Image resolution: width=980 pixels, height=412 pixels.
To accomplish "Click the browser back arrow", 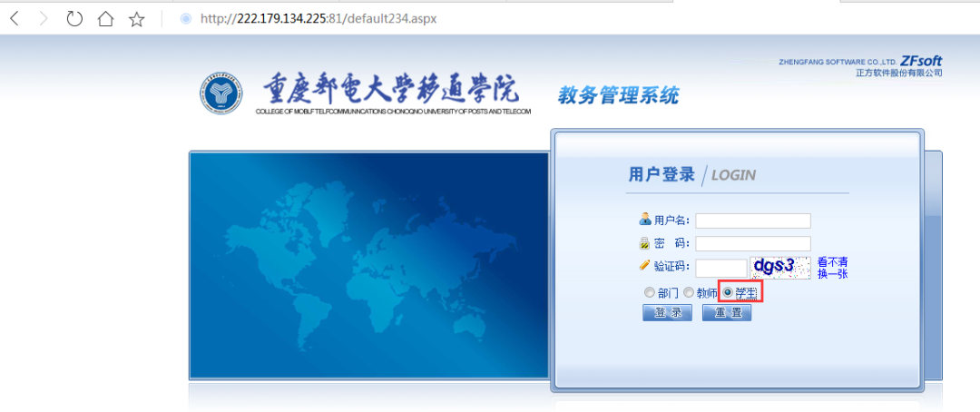I will click(x=15, y=19).
